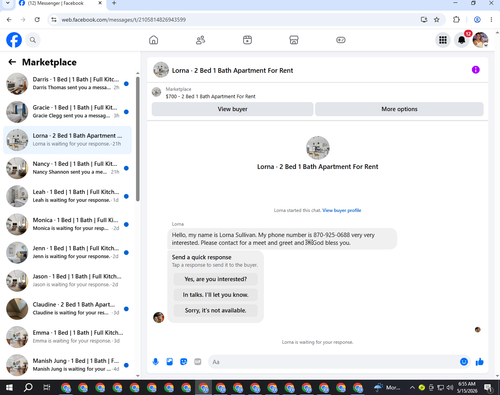Open the Gaming controller icon
Viewport: 500px width, 395px height.
click(341, 40)
